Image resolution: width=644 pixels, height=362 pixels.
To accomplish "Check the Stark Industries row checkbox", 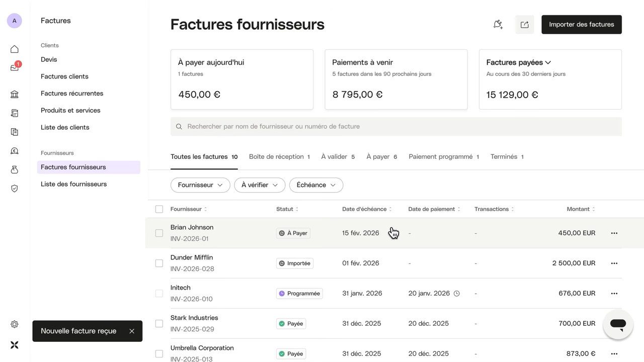I will click(x=159, y=324).
